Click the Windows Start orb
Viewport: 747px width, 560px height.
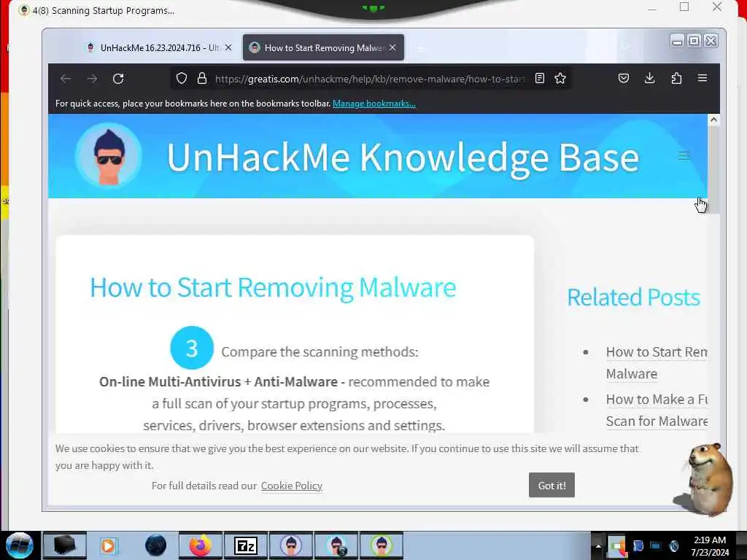coord(20,545)
